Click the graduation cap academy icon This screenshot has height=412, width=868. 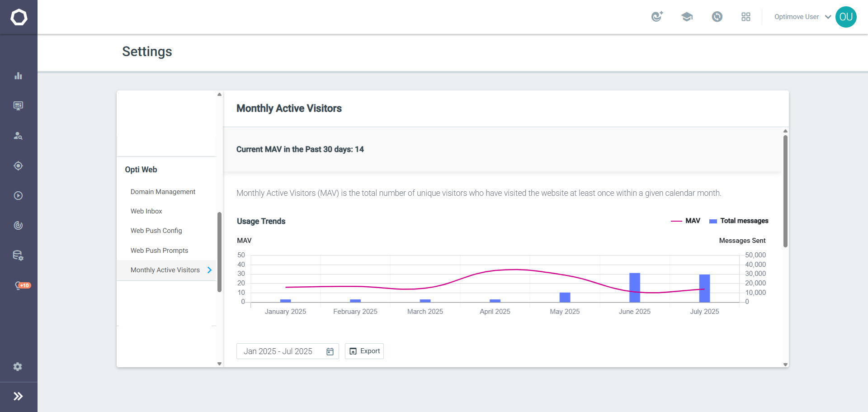click(687, 17)
